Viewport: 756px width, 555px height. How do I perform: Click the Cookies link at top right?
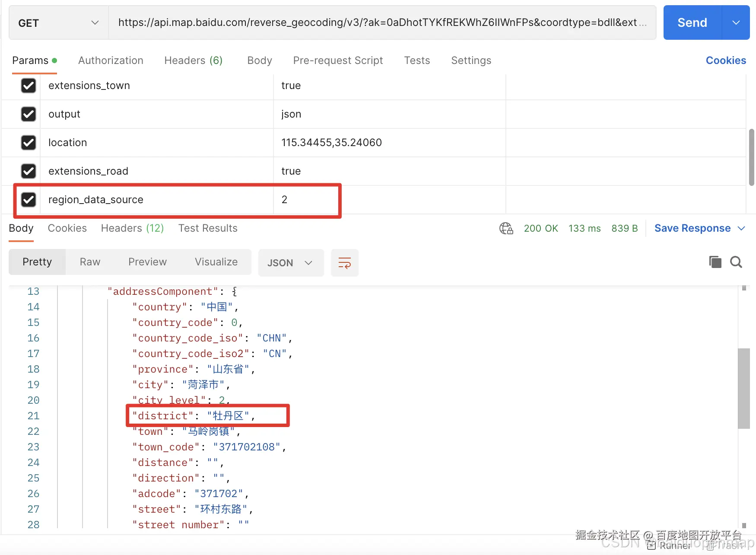(x=726, y=61)
